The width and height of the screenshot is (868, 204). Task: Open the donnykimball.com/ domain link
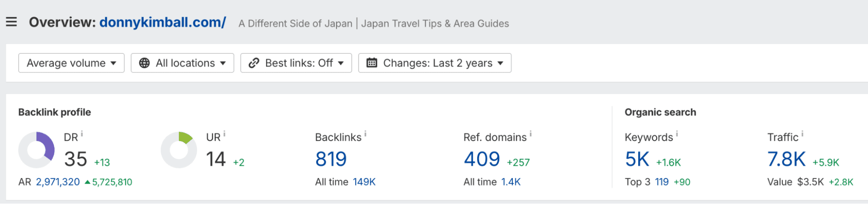(163, 22)
